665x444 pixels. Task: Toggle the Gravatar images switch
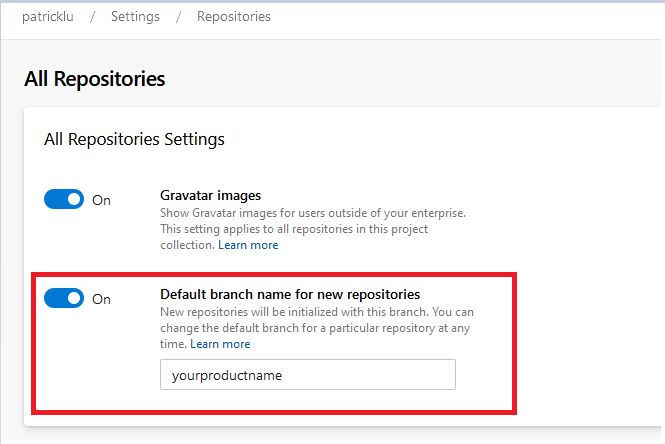64,199
